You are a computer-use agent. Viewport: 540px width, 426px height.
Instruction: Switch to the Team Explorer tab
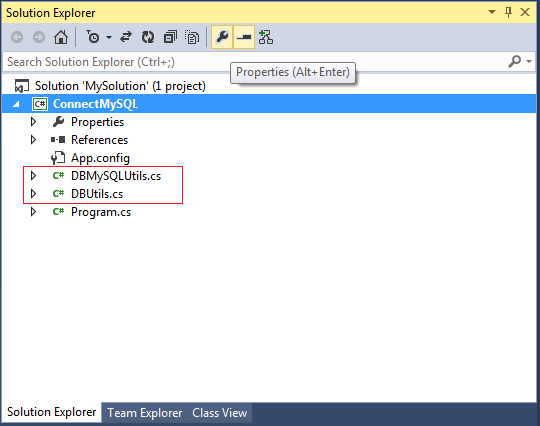[x=145, y=413]
